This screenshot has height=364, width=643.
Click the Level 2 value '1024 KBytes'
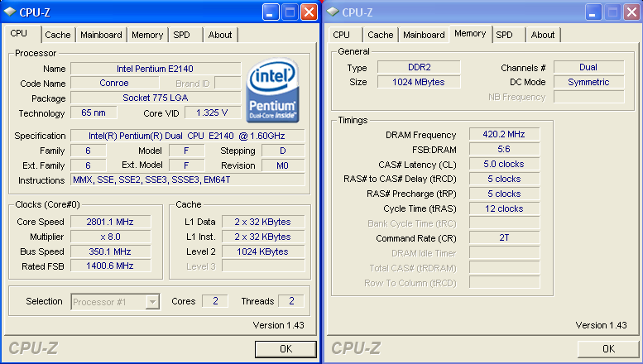(x=263, y=251)
